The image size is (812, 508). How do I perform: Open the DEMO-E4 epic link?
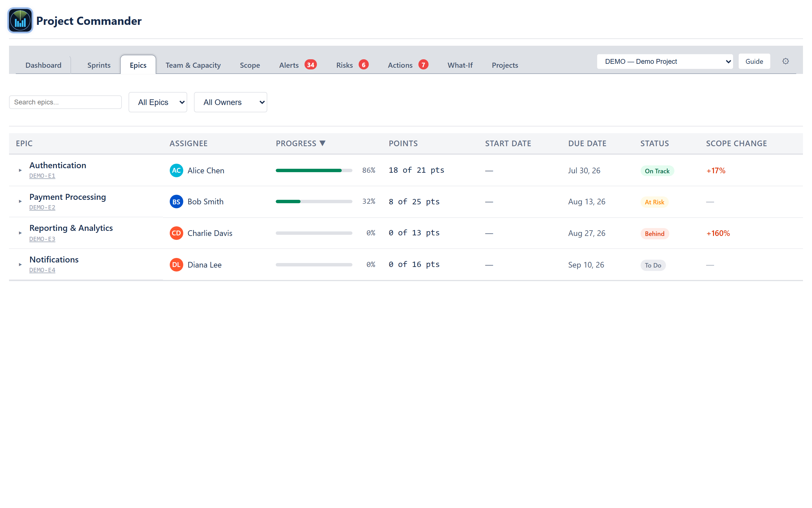(x=42, y=270)
